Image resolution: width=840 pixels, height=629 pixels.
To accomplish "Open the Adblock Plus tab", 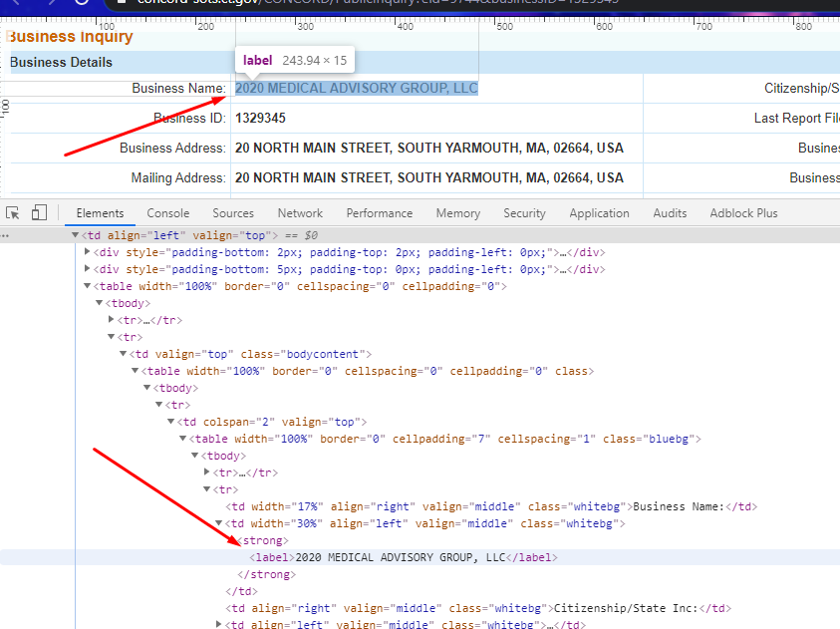I will (x=743, y=213).
